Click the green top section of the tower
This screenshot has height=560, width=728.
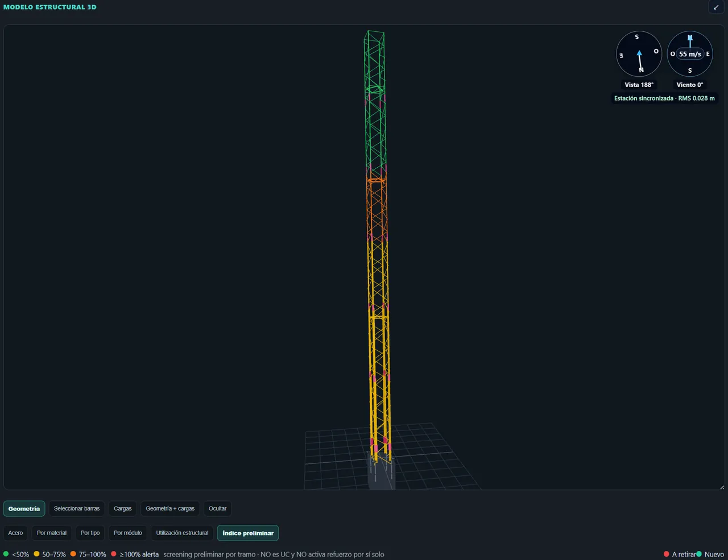click(x=375, y=102)
